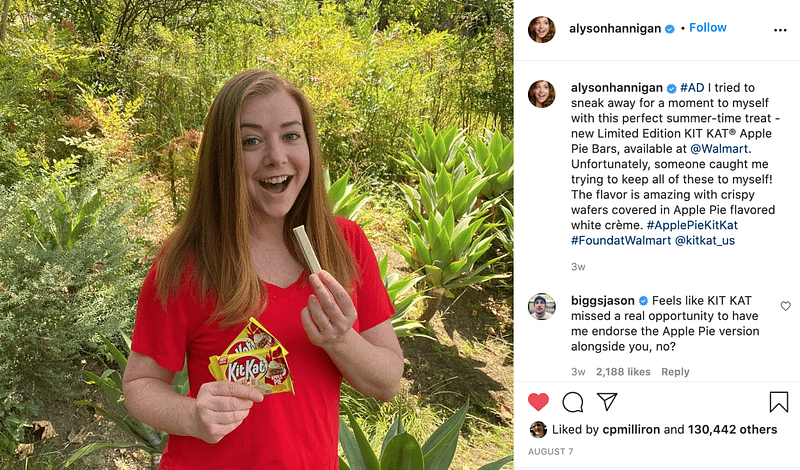Viewport: 800px width, 470px height.
Task: Like biggsjason's comment with small heart
Action: [786, 306]
